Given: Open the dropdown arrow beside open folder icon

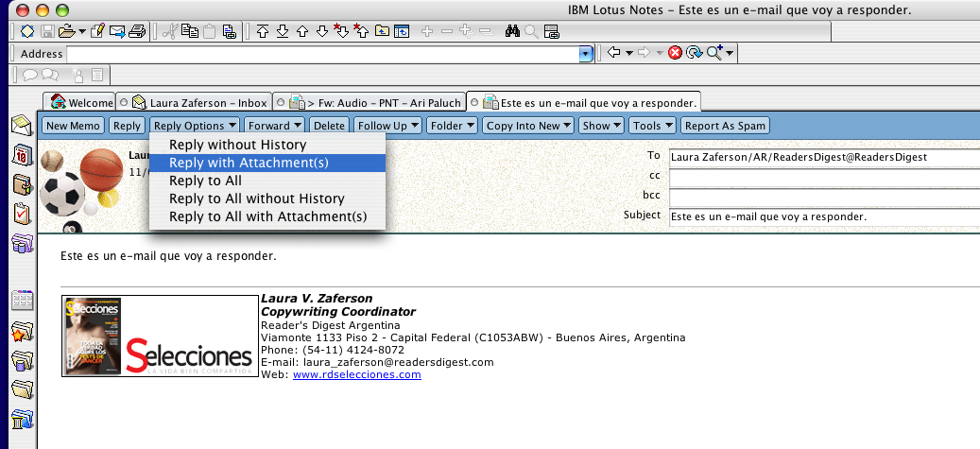Looking at the screenshot, I should pos(82,32).
